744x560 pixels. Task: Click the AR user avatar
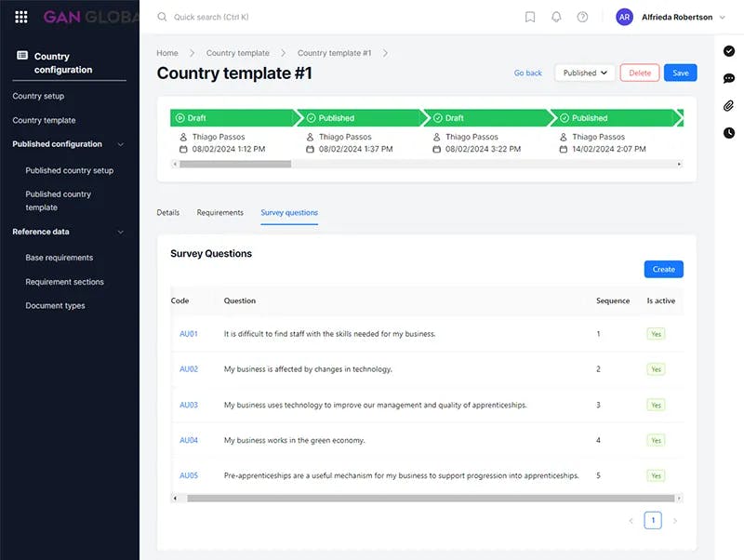pyautogui.click(x=625, y=17)
